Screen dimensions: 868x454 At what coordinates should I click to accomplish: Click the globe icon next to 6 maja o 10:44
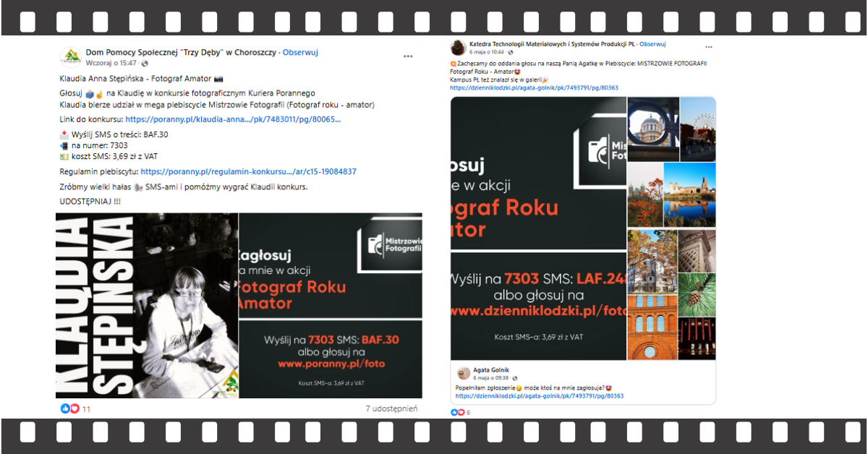coord(511,52)
